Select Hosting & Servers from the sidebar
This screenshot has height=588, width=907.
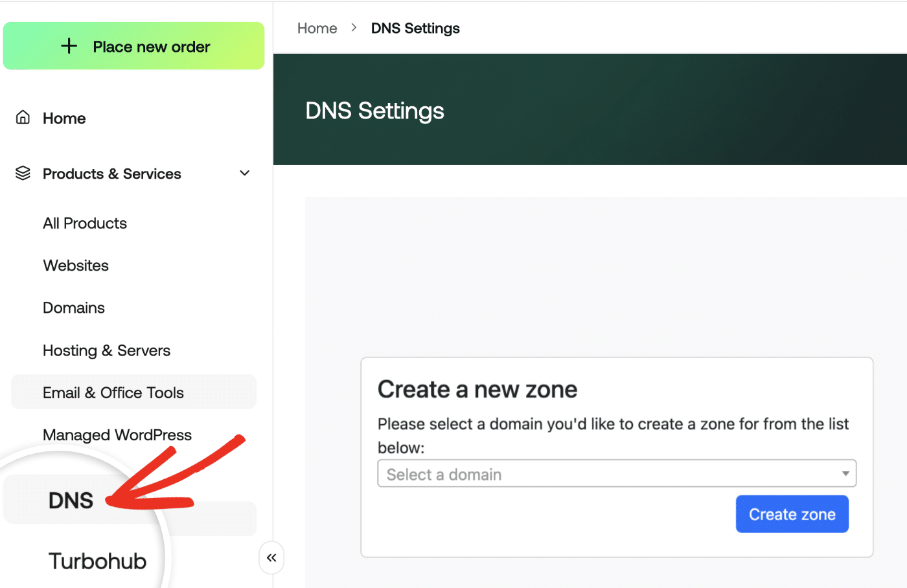[x=106, y=350]
